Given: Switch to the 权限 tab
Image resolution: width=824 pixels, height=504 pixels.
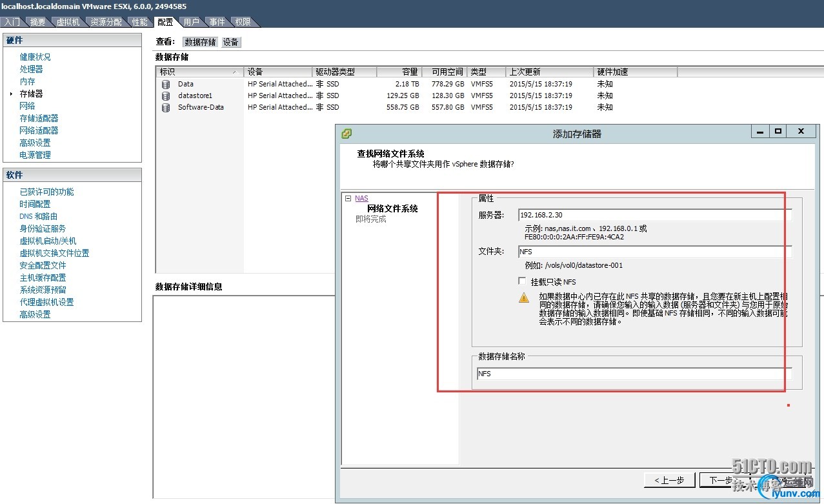Looking at the screenshot, I should 243,22.
